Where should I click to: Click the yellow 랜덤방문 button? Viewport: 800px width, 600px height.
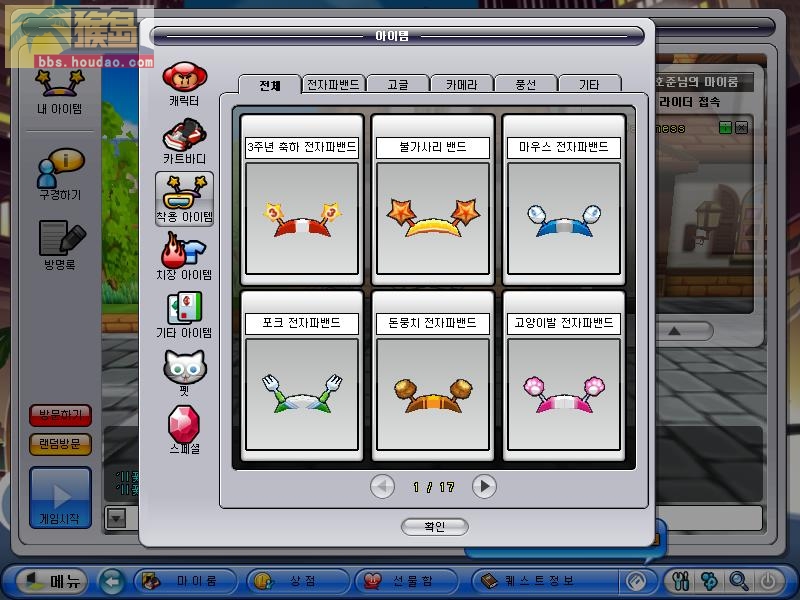point(60,444)
